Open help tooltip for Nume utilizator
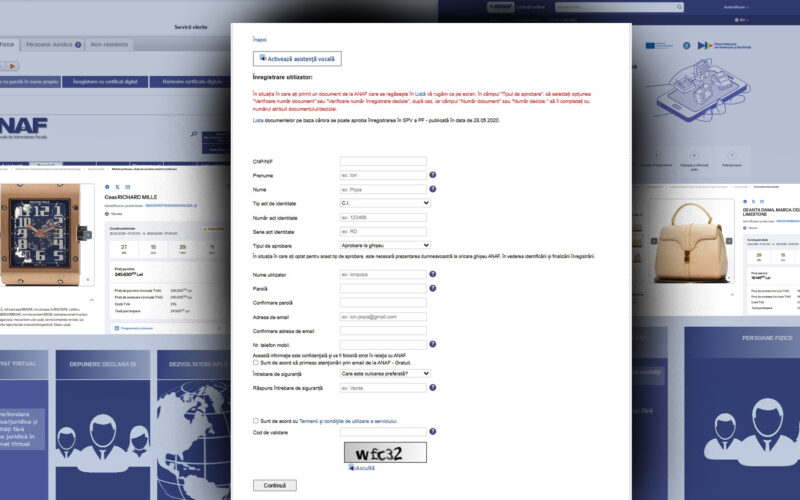Viewport: 800px width, 500px height. (x=433, y=274)
